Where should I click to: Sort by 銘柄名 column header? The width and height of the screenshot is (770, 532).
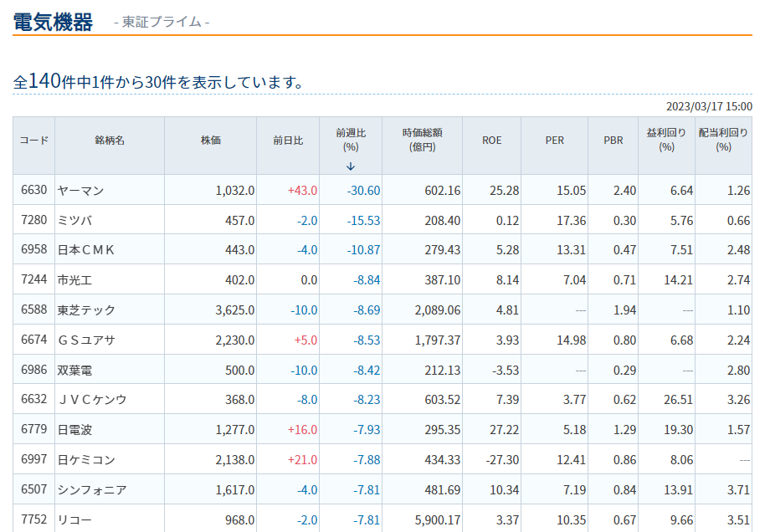(110, 141)
